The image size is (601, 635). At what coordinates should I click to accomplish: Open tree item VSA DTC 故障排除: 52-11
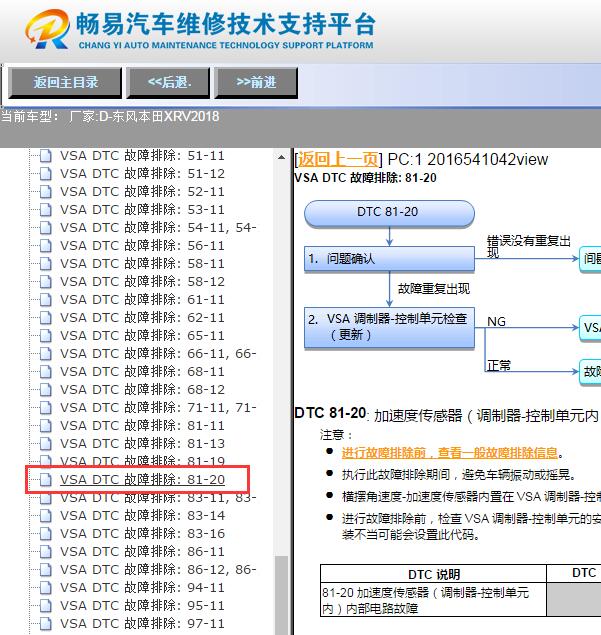point(142,192)
